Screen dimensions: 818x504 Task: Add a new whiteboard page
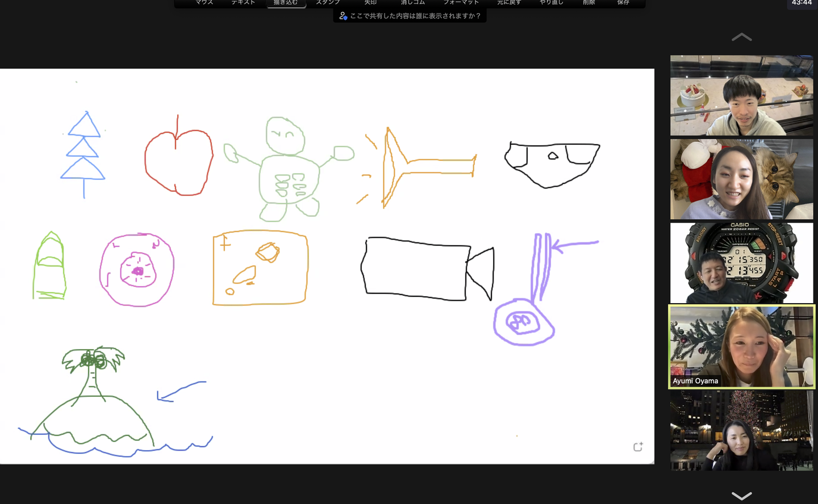tap(638, 447)
